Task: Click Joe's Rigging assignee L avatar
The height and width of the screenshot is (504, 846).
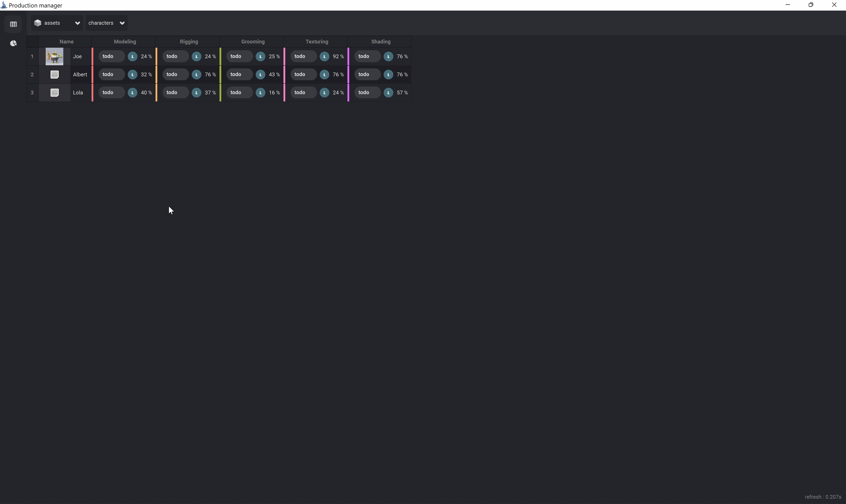Action: pyautogui.click(x=197, y=56)
